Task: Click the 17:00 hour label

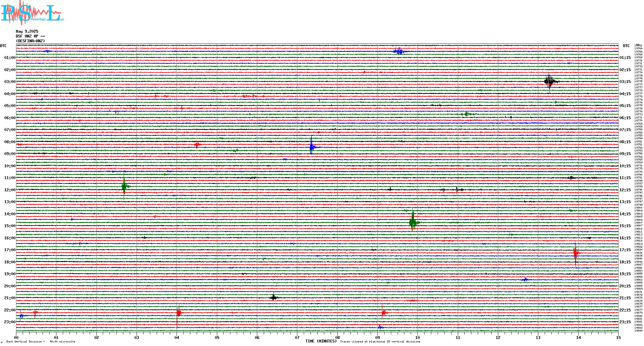Action: click(x=10, y=250)
